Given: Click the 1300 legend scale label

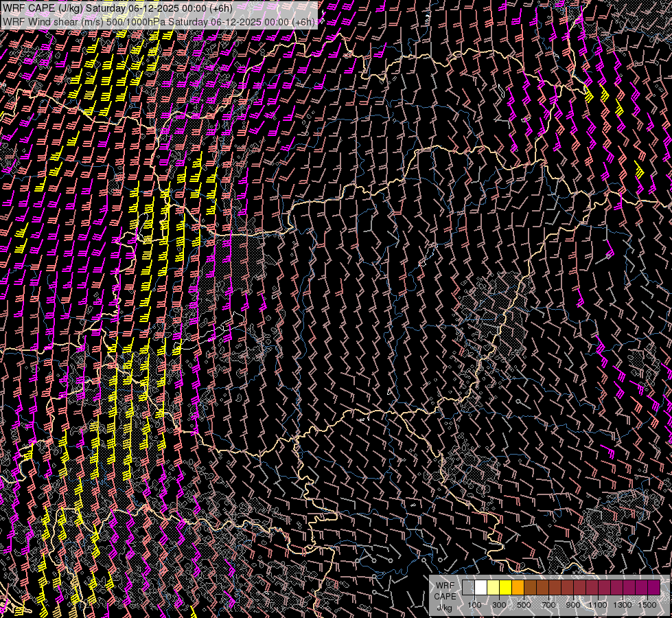Looking at the screenshot, I should click(623, 605).
